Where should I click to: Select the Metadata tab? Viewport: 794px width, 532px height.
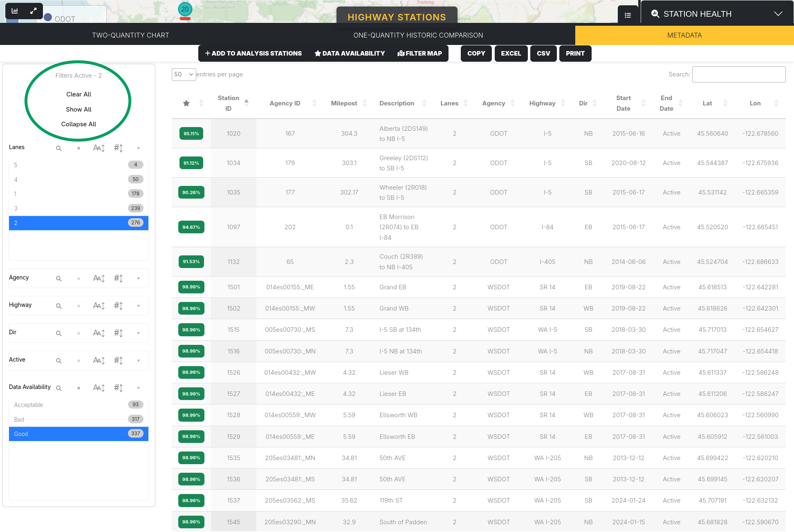[684, 35]
